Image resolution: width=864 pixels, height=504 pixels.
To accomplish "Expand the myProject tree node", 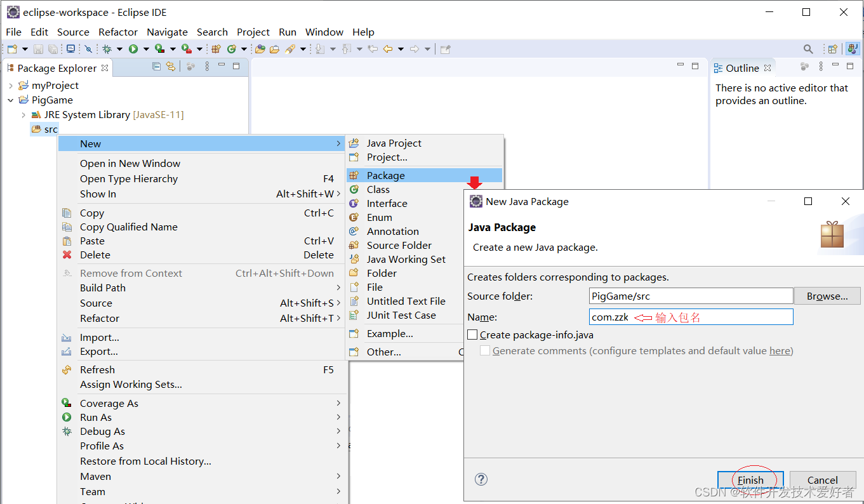I will click(x=11, y=86).
